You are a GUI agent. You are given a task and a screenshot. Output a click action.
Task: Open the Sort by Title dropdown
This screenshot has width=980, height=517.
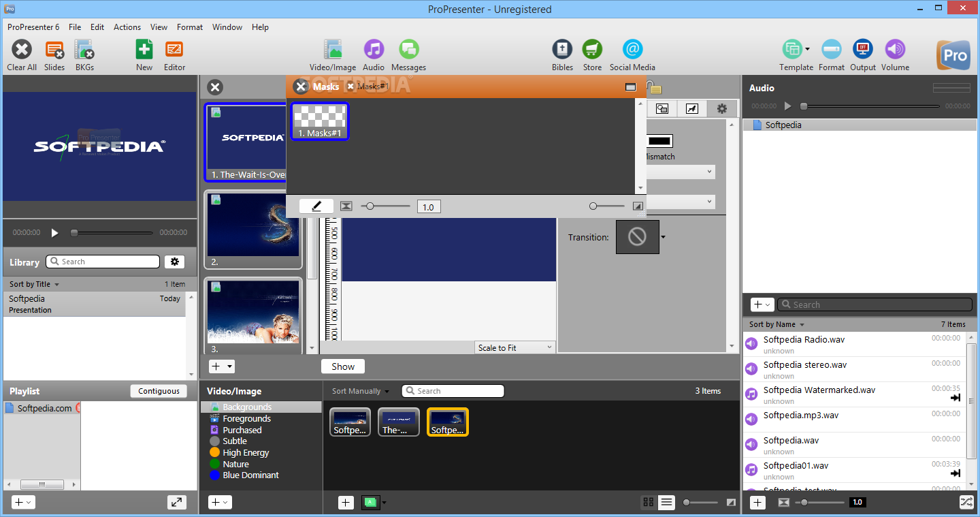pos(34,284)
